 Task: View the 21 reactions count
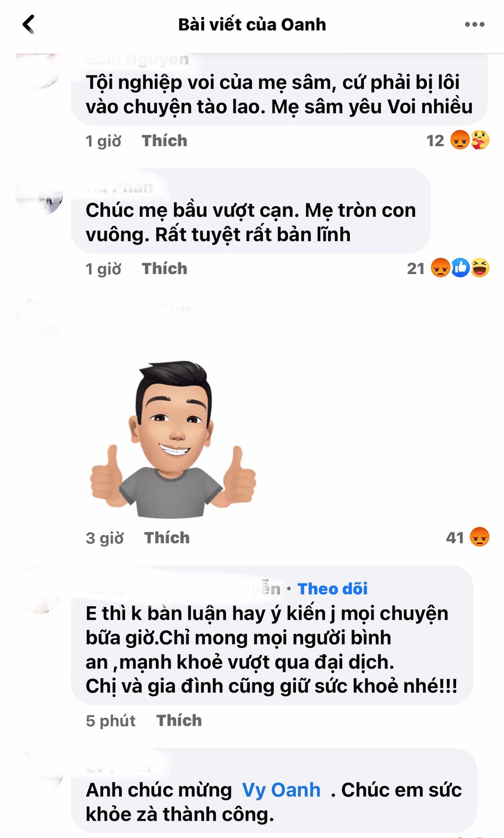(416, 269)
